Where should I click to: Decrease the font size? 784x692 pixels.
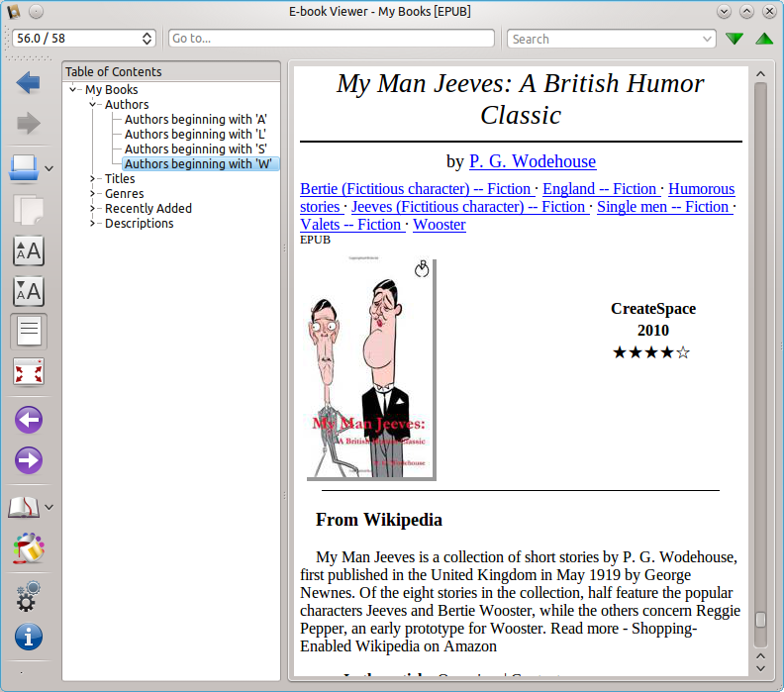click(29, 291)
